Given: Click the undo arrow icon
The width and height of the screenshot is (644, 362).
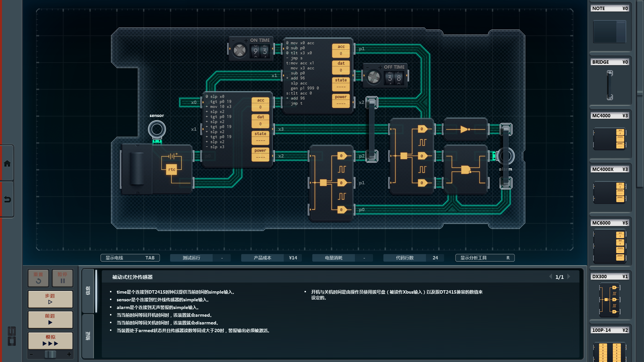Looking at the screenshot, I should pyautogui.click(x=7, y=199).
